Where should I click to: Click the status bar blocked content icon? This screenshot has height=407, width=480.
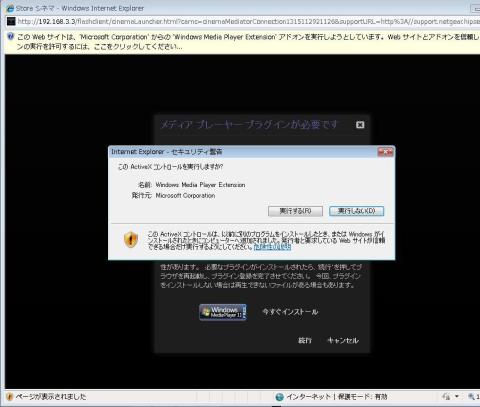pos(10,397)
